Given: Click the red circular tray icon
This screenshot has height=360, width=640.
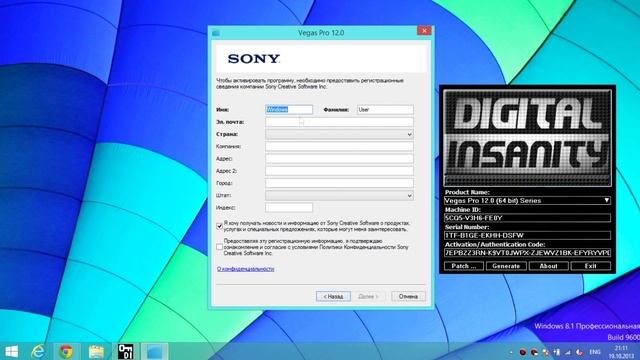Looking at the screenshot, I should 522,352.
